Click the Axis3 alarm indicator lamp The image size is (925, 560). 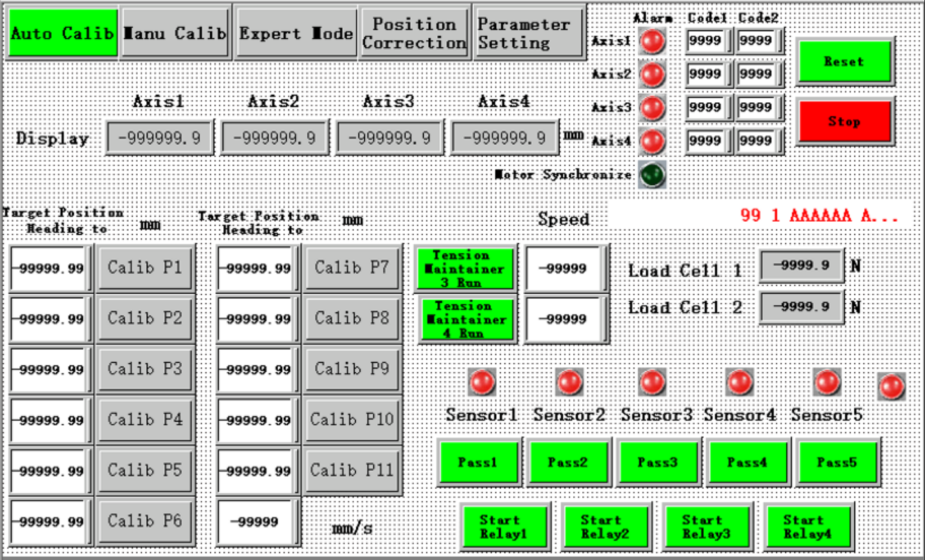click(x=652, y=108)
